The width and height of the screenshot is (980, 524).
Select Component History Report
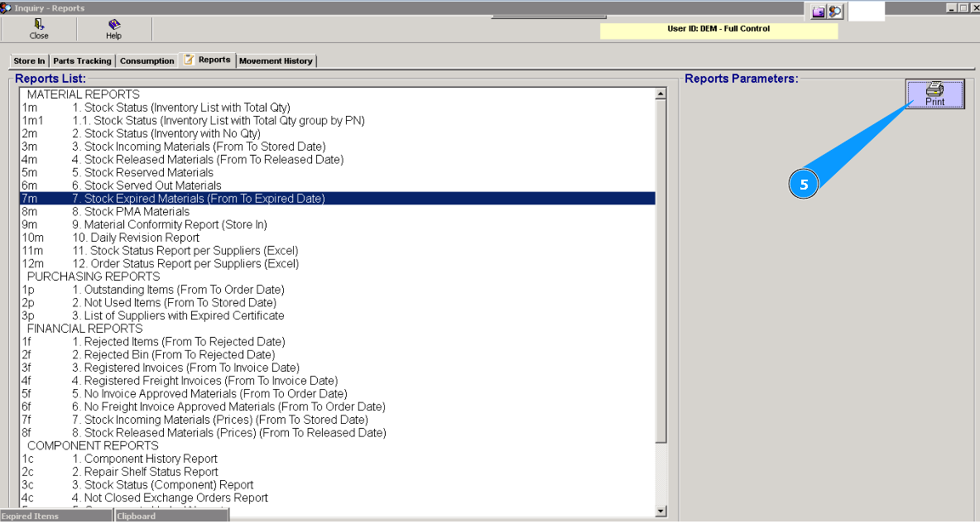(x=338, y=459)
